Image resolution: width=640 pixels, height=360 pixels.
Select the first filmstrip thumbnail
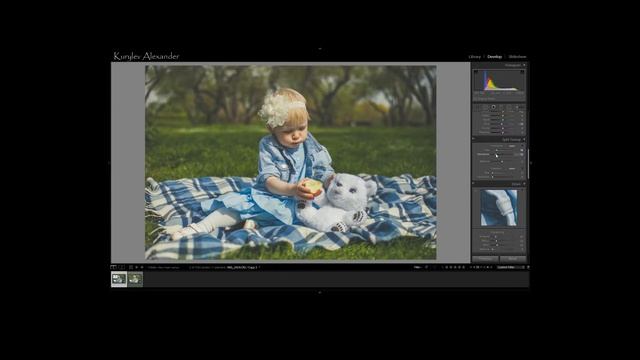(119, 279)
